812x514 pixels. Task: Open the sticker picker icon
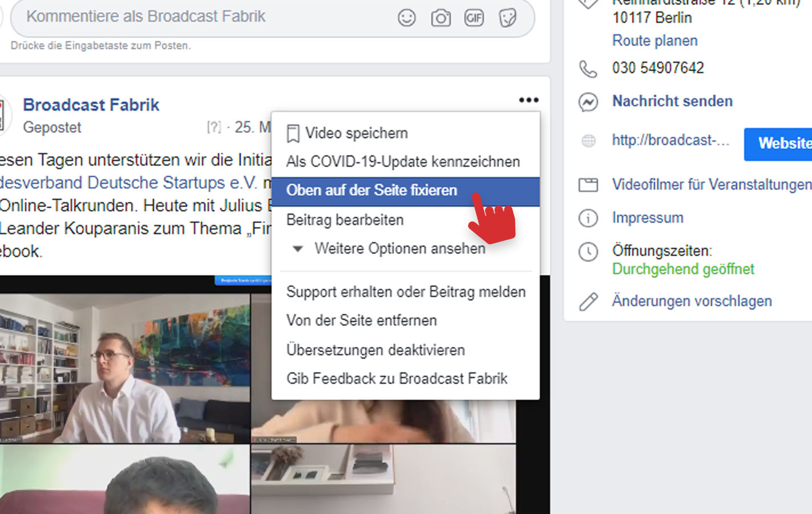click(x=507, y=18)
